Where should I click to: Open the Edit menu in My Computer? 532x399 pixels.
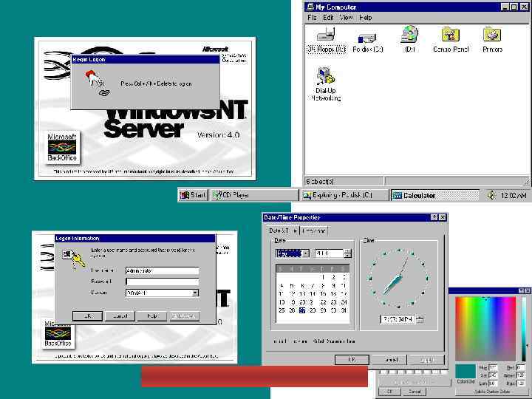click(x=328, y=18)
